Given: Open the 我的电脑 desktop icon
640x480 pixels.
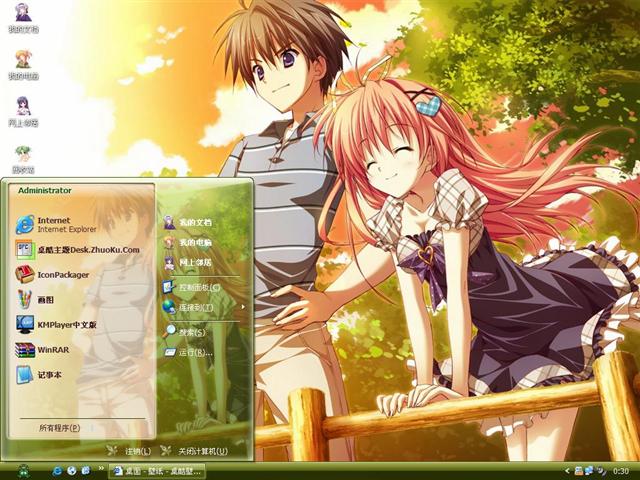Looking at the screenshot, I should pyautogui.click(x=23, y=65).
